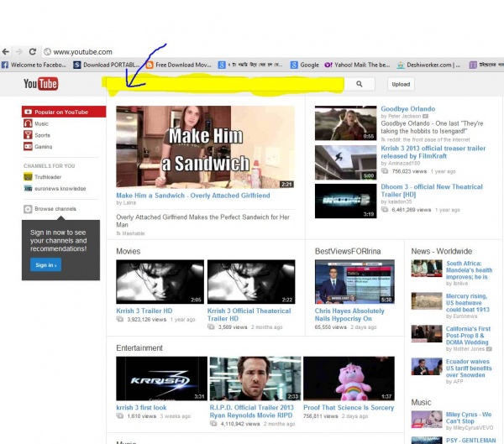Open the Free Download Mov bookmark
Image resolution: width=504 pixels, height=444 pixels.
[x=178, y=65]
